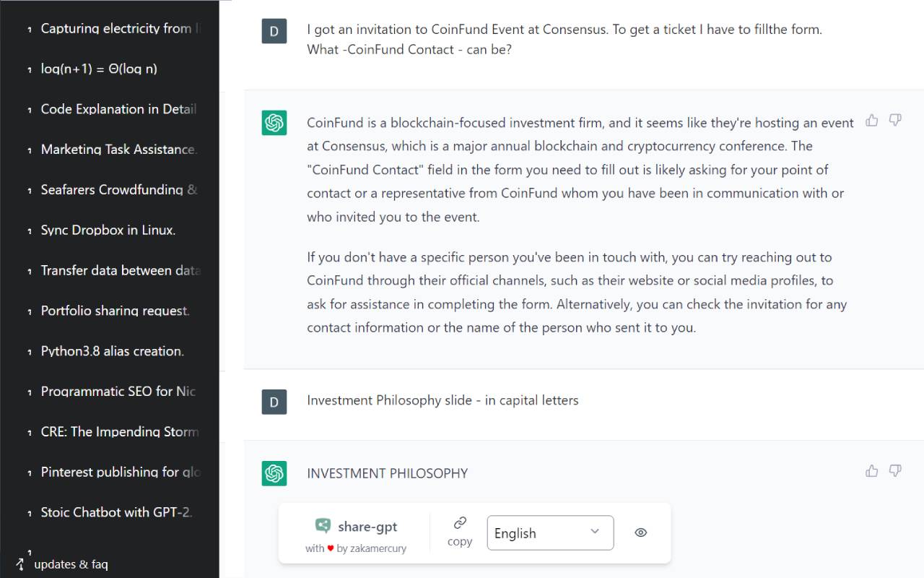
Task: Open the Code Explanation in Detail chat
Action: (x=118, y=109)
